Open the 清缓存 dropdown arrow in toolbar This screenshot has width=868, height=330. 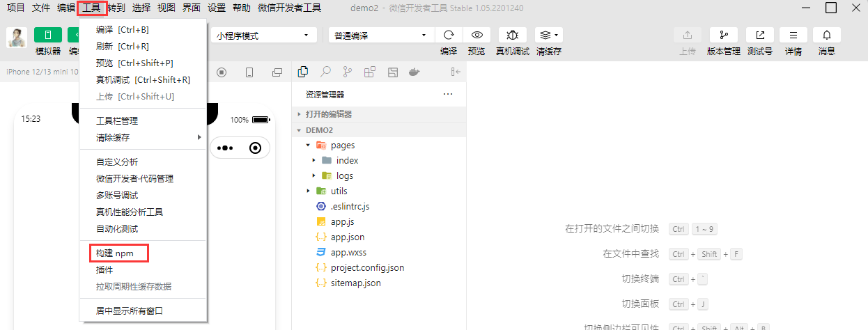tap(556, 35)
